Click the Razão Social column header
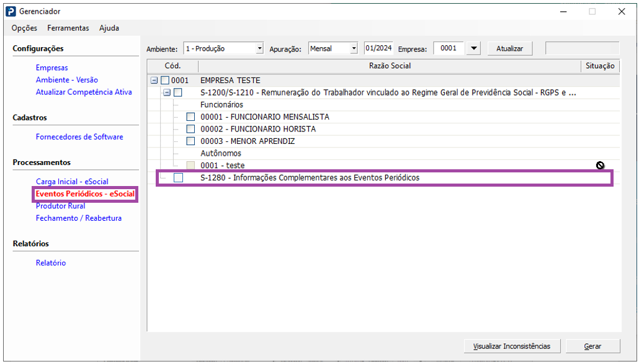Screen dimensions: 639x364 390,66
